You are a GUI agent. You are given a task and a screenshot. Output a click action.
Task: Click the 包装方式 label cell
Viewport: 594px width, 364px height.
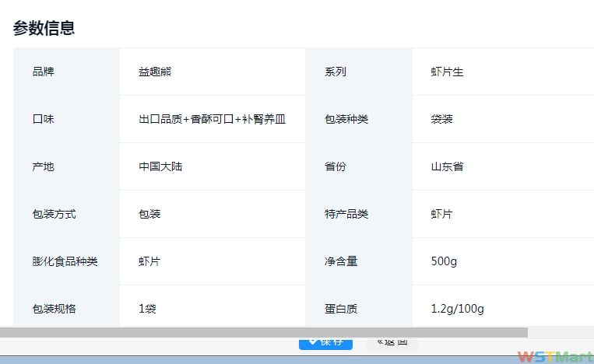click(x=54, y=214)
